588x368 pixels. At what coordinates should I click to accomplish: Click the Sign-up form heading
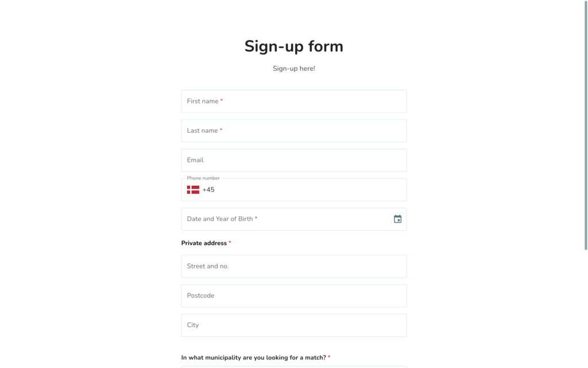pos(294,47)
